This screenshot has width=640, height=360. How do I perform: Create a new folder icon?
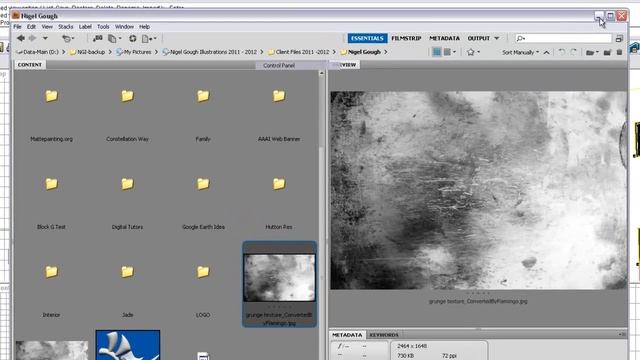coord(607,52)
